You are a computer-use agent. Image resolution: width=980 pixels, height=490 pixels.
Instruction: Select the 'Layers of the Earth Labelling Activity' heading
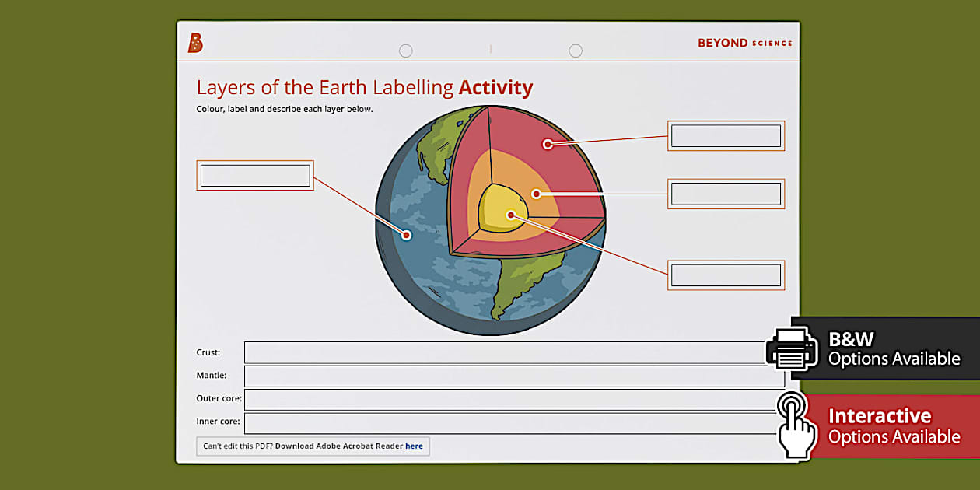365,87
